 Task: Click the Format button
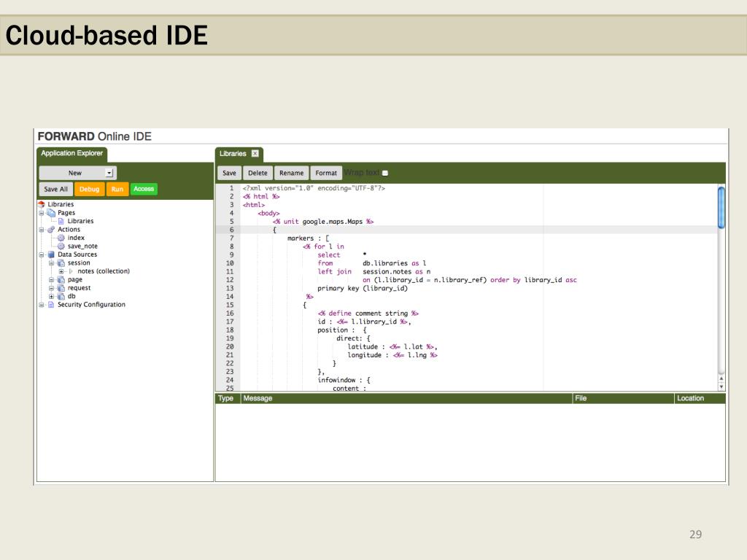pyautogui.click(x=326, y=173)
